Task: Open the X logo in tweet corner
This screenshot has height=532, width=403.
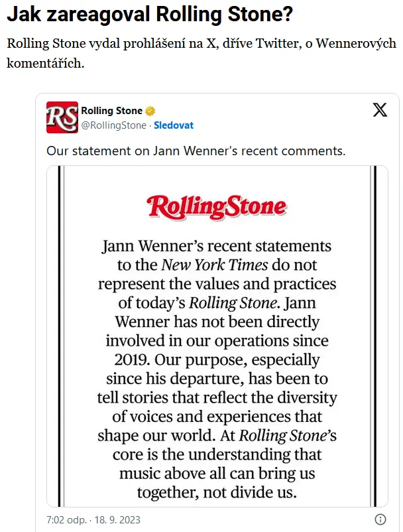Action: click(x=380, y=111)
